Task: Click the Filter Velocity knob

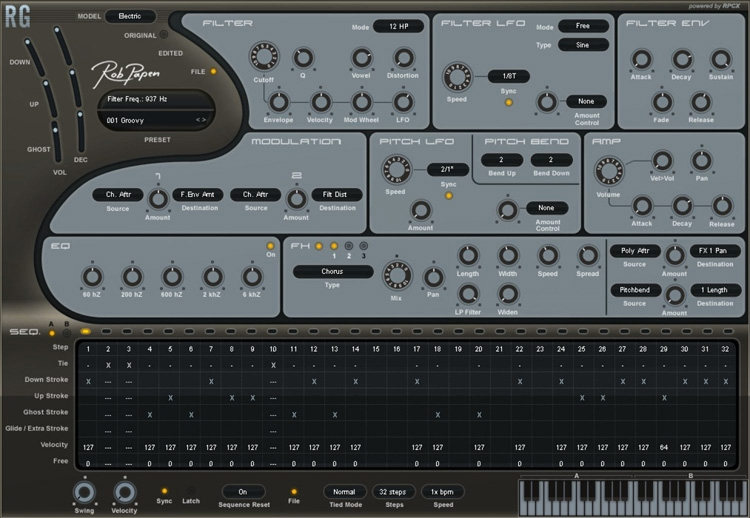Action: pyautogui.click(x=320, y=102)
